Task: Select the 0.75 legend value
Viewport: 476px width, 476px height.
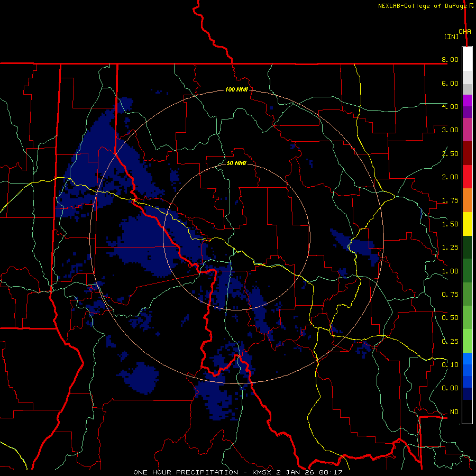Action: pyautogui.click(x=450, y=295)
